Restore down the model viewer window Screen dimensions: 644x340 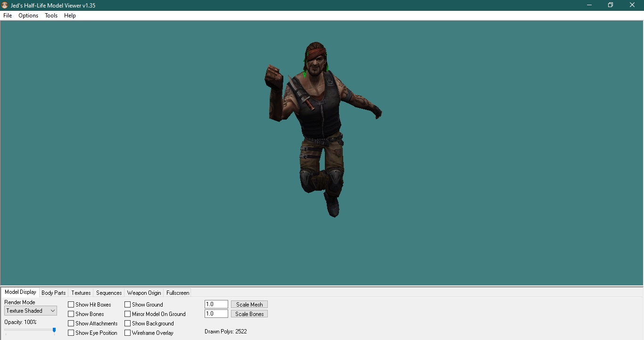[611, 5]
